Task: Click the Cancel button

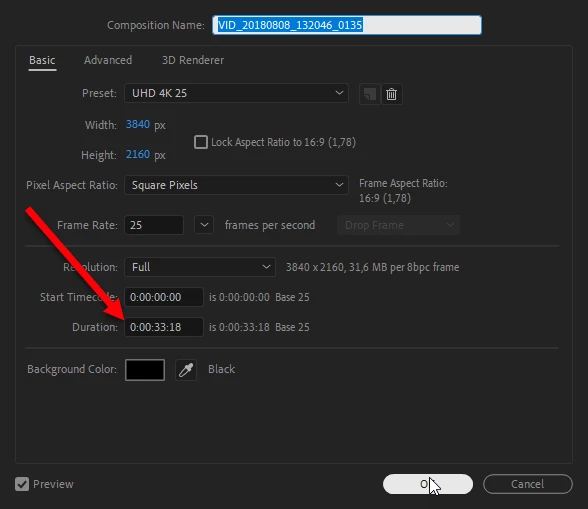Action: point(528,484)
